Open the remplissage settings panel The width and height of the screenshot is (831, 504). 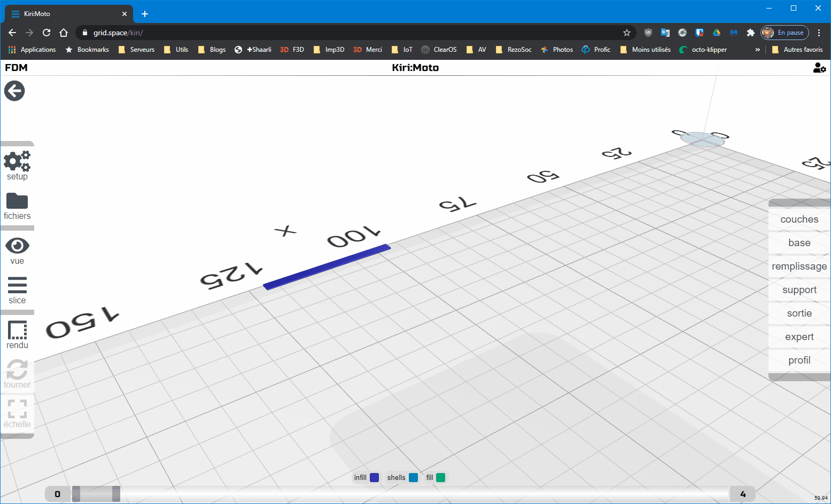799,266
